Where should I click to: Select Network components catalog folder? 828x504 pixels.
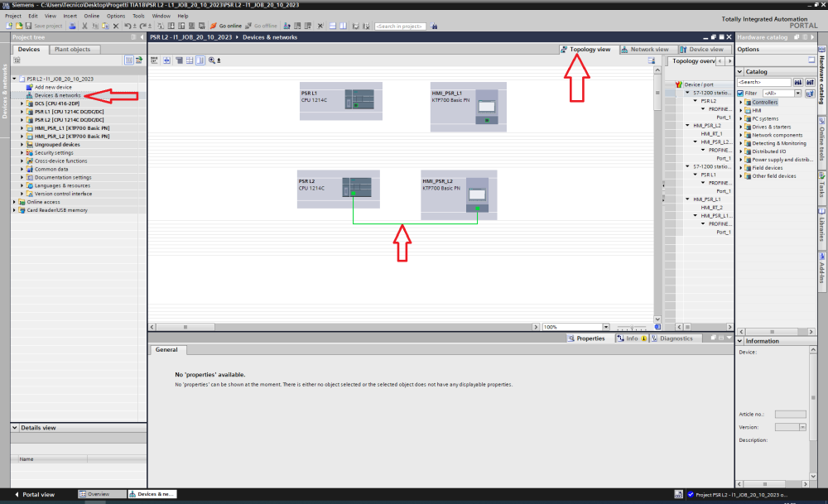point(777,135)
